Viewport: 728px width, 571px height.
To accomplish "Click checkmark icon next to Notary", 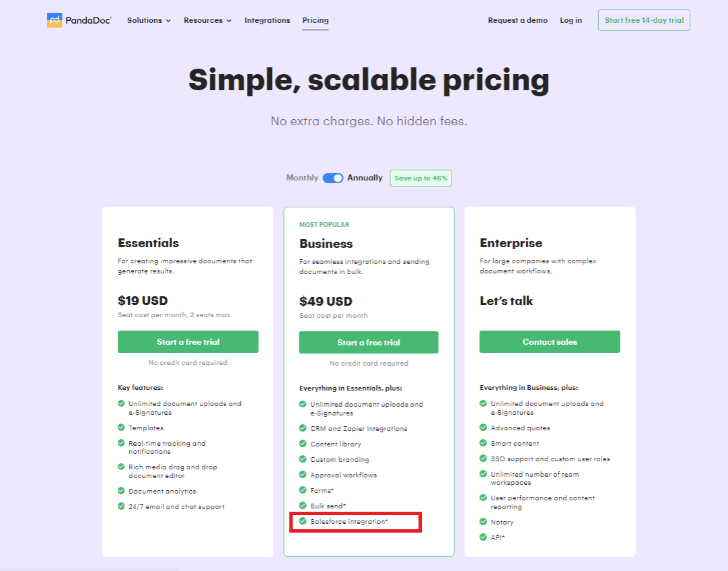I will coord(483,522).
